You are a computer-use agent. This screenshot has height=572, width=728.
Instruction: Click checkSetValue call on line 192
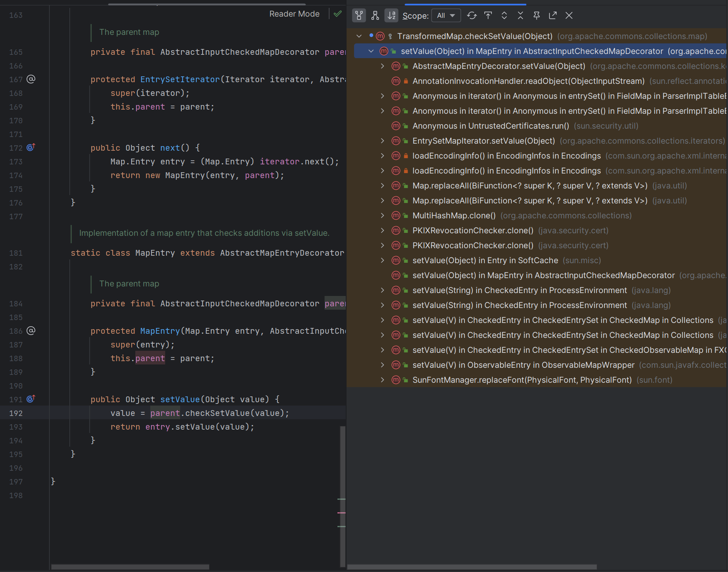click(217, 413)
